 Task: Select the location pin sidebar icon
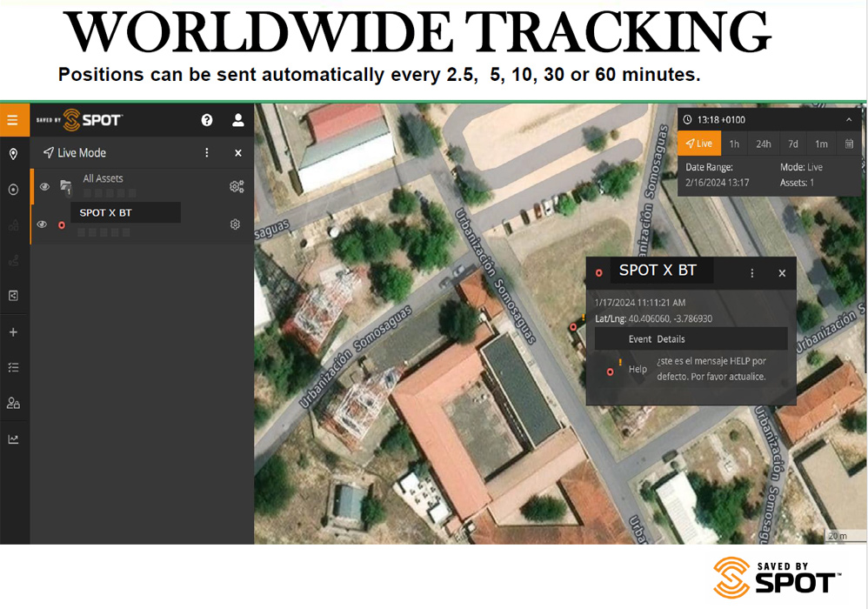[x=13, y=154]
